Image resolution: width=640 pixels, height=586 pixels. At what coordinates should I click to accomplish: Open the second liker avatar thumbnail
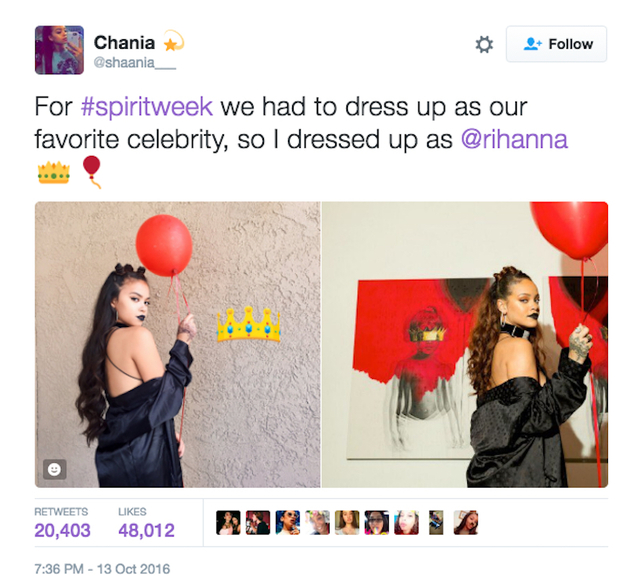[258, 522]
